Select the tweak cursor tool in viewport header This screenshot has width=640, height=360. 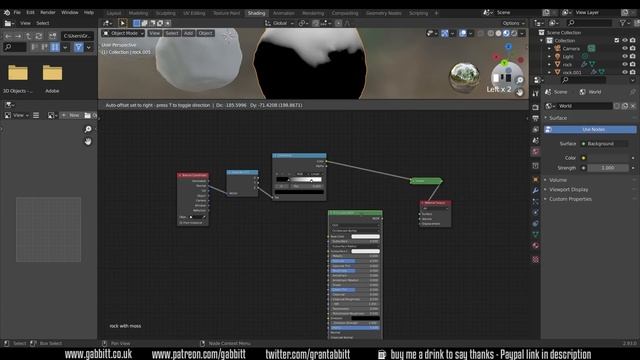(x=122, y=23)
